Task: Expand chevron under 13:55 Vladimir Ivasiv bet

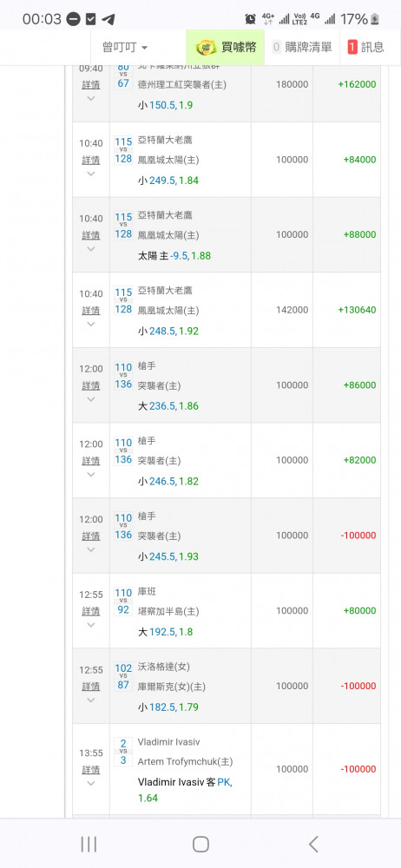Action: click(x=91, y=783)
